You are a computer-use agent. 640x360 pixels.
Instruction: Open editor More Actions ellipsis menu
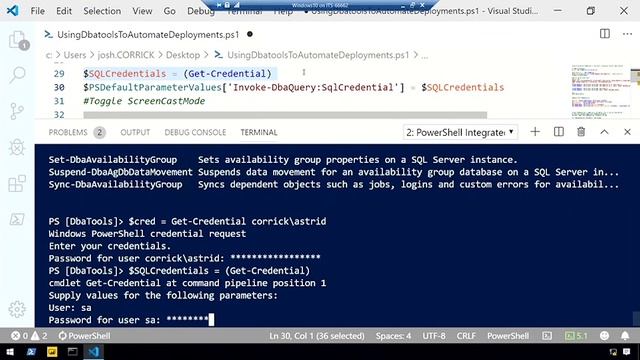(627, 34)
